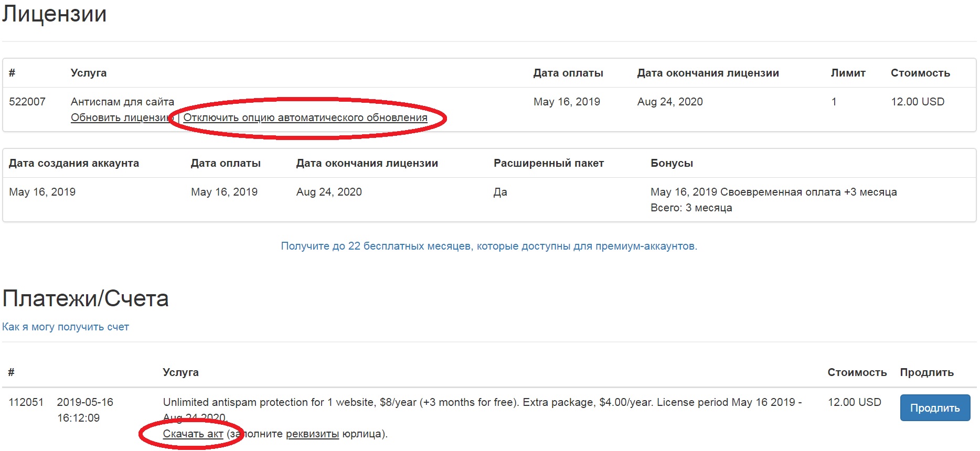Viewport: 980px width, 451px height.
Task: Click the 'Дата создания аккаунта' column header
Action: (74, 163)
